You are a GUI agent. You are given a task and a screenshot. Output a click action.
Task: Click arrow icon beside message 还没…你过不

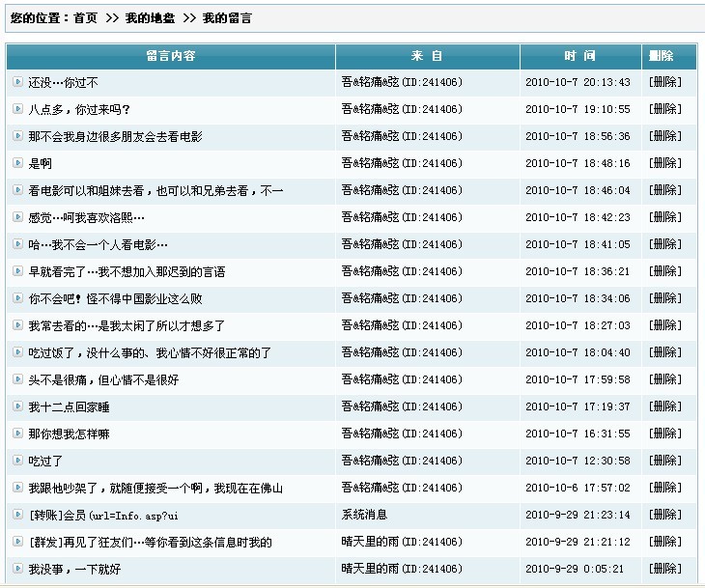[x=17, y=82]
